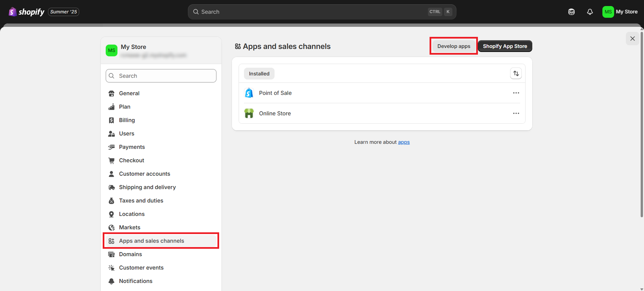644x291 pixels.
Task: Click the Shopify logo in header
Action: point(27,12)
